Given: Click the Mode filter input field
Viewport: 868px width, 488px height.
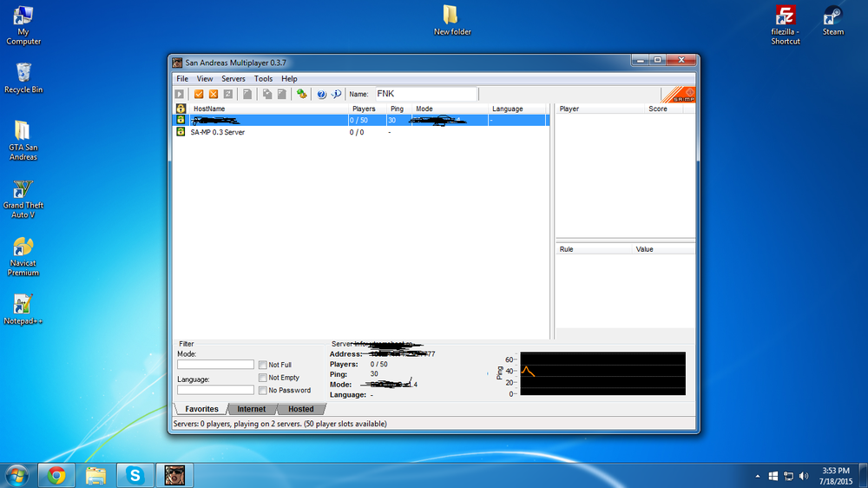Looking at the screenshot, I should [215, 365].
